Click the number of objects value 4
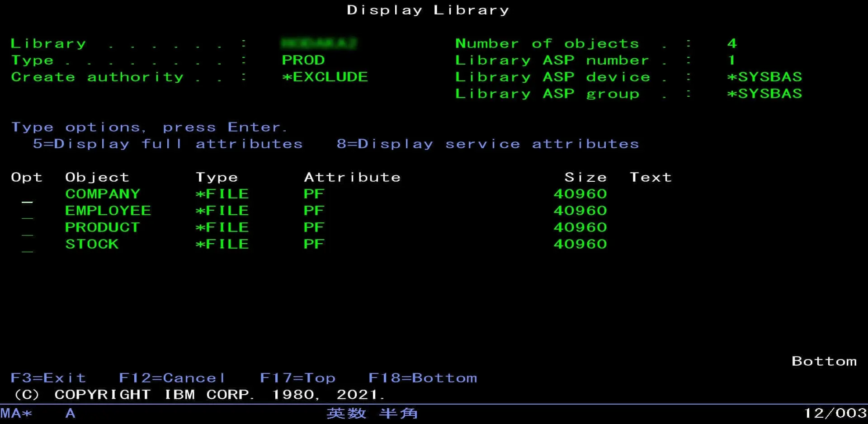The image size is (868, 424). (732, 43)
